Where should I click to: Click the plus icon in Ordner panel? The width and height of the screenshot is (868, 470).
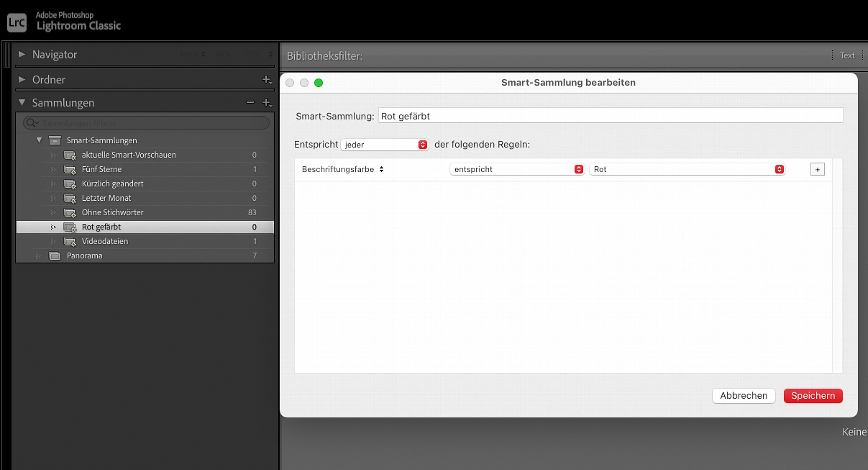266,79
